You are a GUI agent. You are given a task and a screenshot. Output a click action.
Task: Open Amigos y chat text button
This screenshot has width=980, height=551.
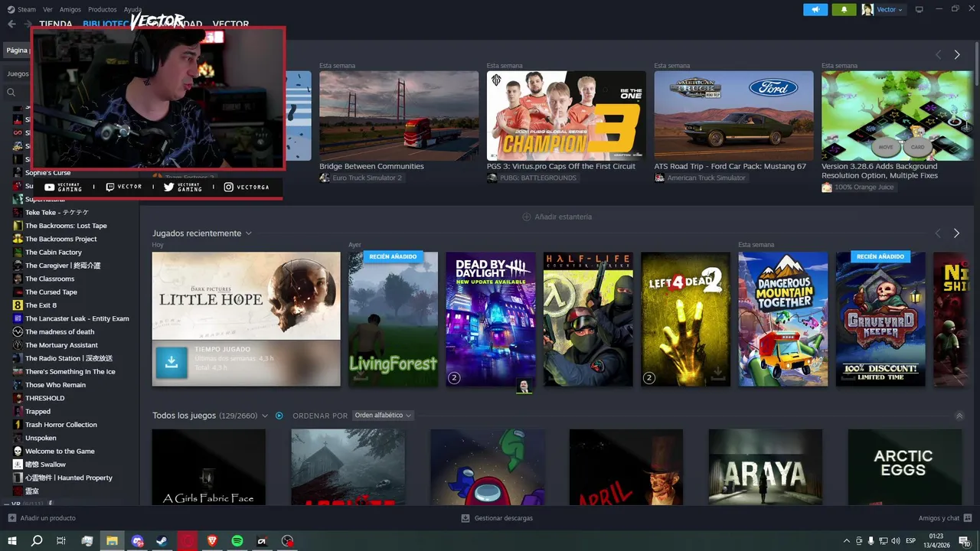point(939,518)
